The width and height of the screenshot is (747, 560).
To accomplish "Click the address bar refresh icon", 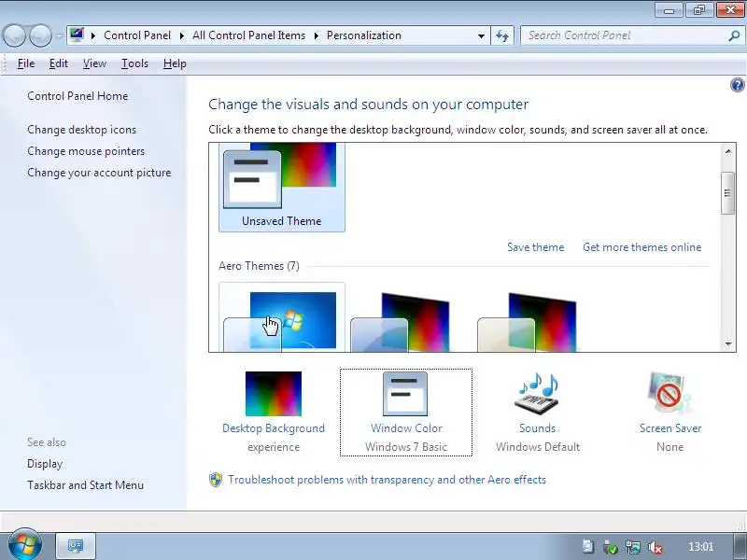I will click(x=502, y=35).
